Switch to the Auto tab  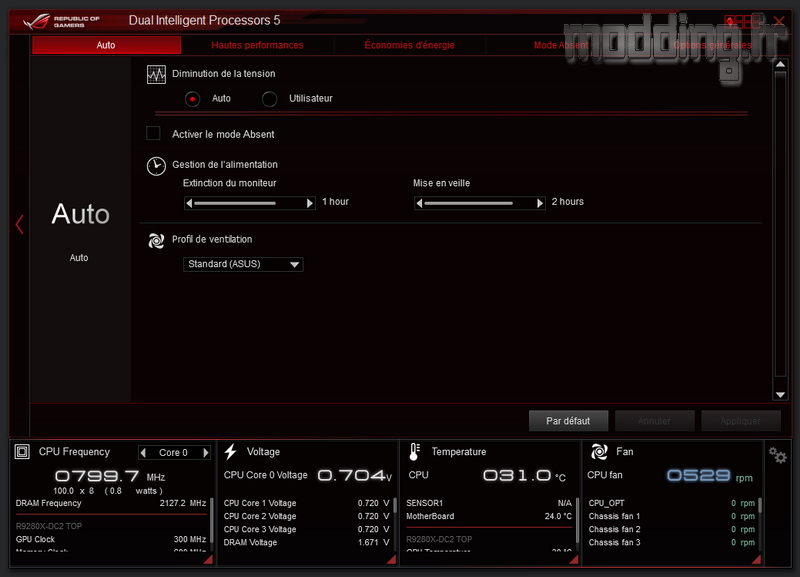(x=106, y=45)
